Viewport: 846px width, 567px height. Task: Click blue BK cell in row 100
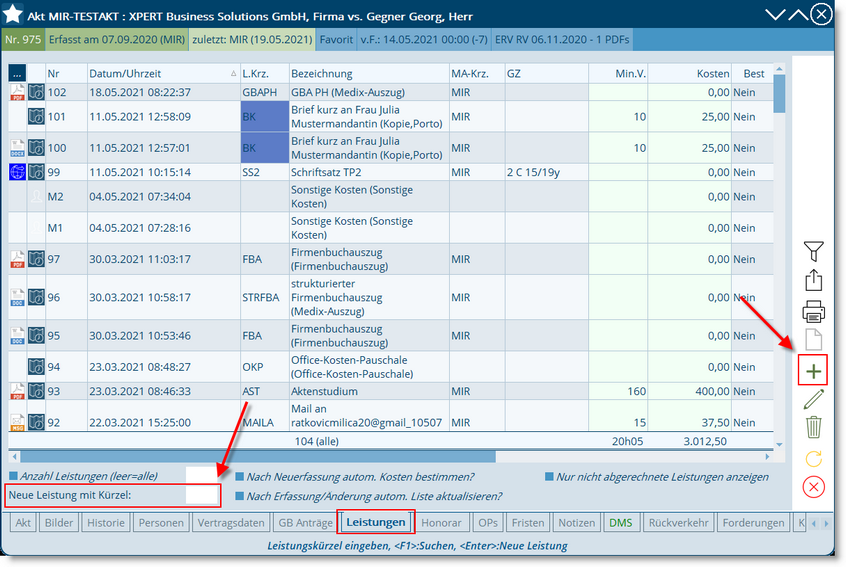265,148
